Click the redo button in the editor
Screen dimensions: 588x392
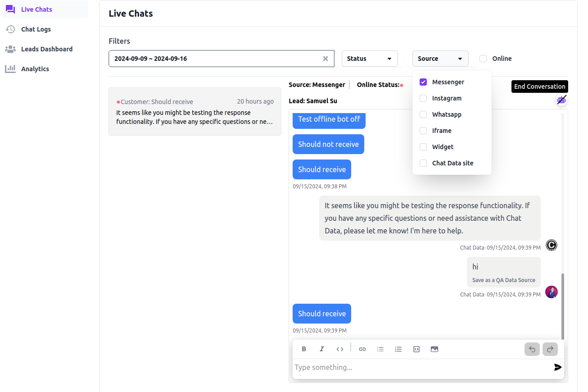pyautogui.click(x=550, y=349)
